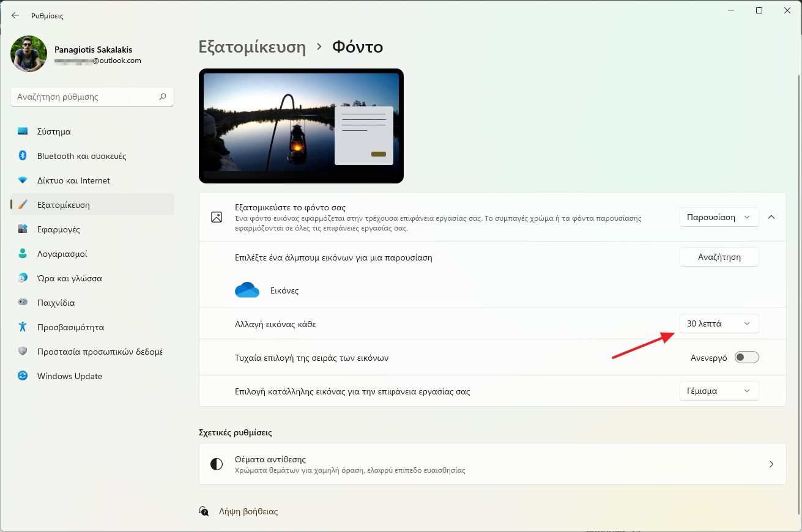802x532 pixels.
Task: Click the Δίκτυο και Internet wifi icon
Action: pos(23,180)
